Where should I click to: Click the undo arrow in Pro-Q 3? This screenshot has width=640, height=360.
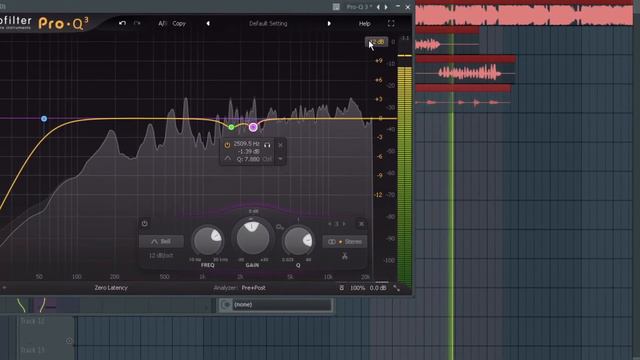pos(122,23)
